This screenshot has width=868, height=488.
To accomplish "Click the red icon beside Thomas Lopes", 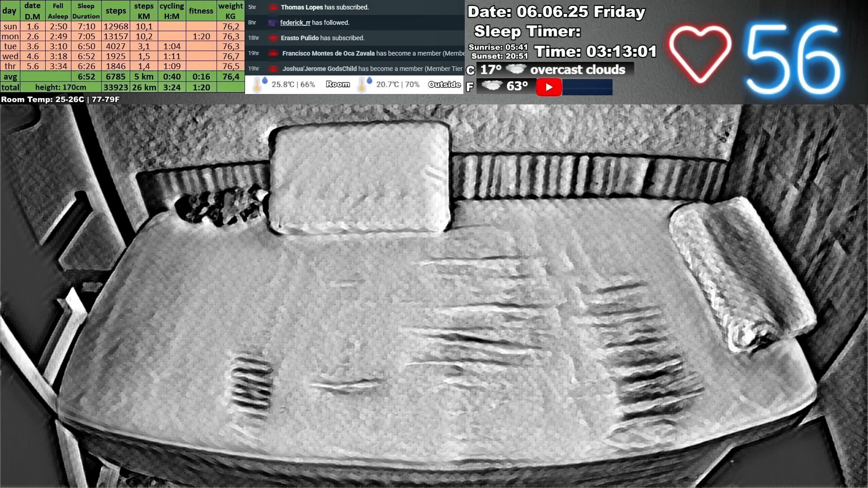I will 273,7.
